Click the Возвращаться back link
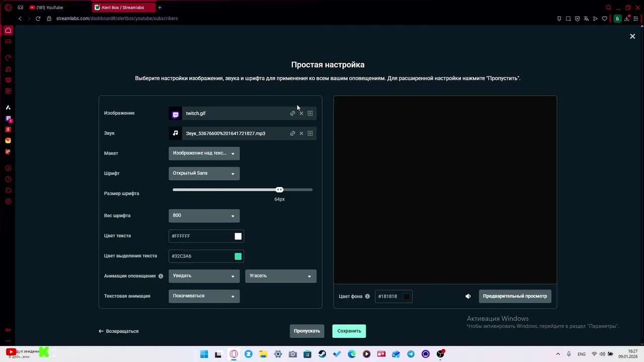 click(119, 331)
